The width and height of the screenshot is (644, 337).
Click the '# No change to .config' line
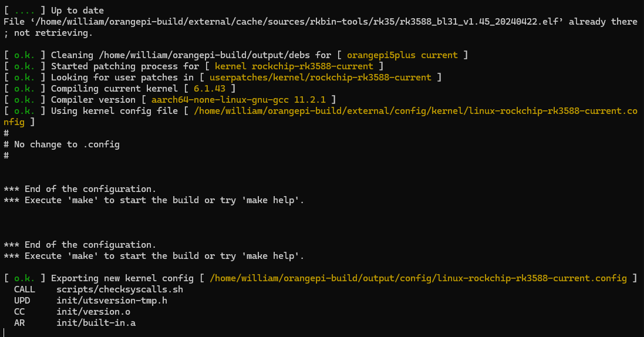coord(62,144)
